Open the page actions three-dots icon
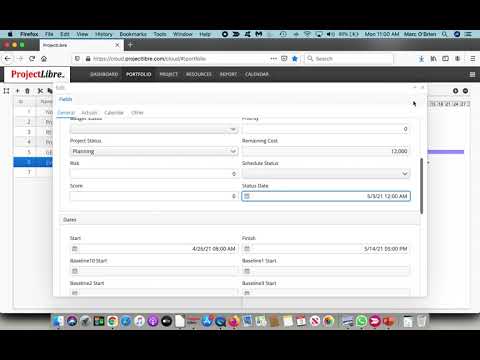 273,59
